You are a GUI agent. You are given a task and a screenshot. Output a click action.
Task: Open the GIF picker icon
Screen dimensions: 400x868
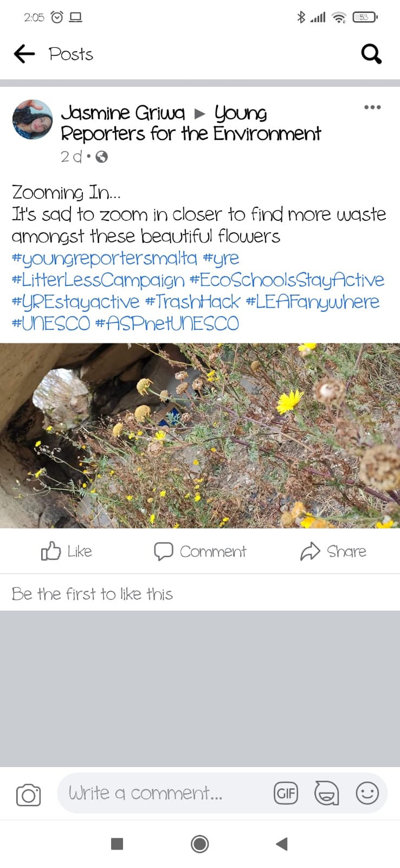click(x=286, y=794)
